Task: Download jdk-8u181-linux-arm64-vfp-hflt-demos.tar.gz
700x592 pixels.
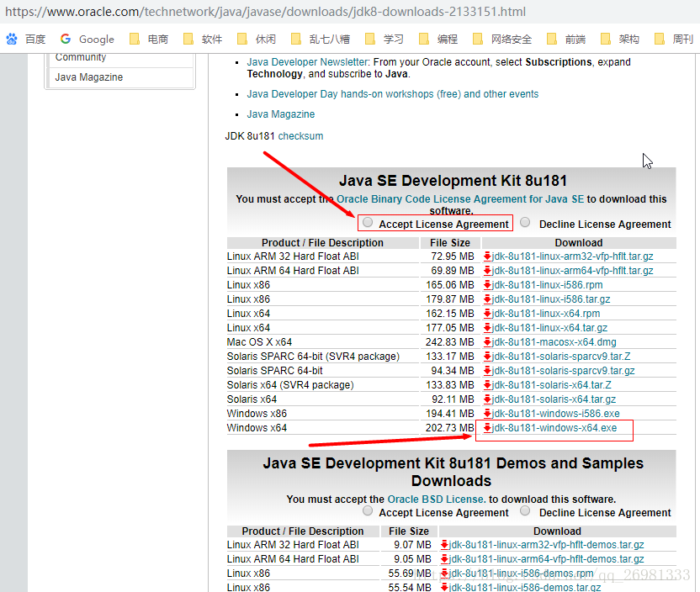Action: (546, 559)
